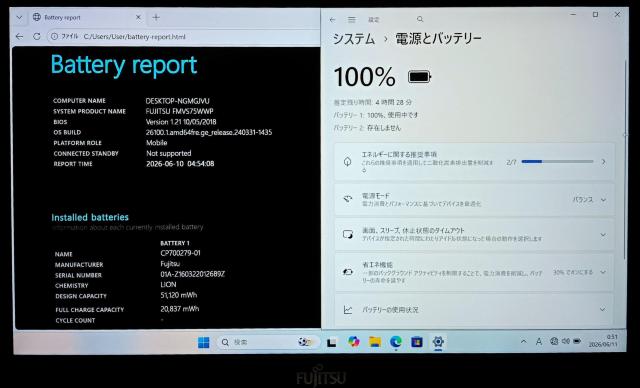640x388 pixels.
Task: Click the Battery report title heading
Action: [124, 65]
